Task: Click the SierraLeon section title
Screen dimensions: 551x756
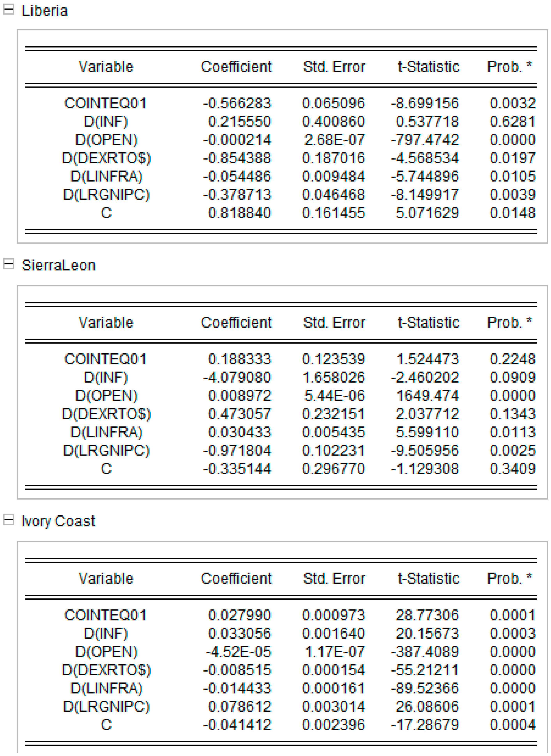Action: click(58, 265)
